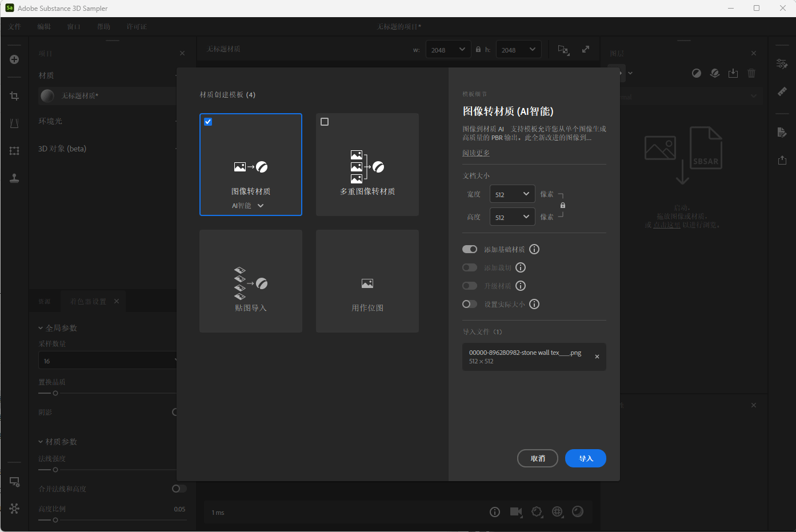Image resolution: width=796 pixels, height=532 pixels.
Task: Click the import layer icon in layers panel
Action: pyautogui.click(x=733, y=73)
